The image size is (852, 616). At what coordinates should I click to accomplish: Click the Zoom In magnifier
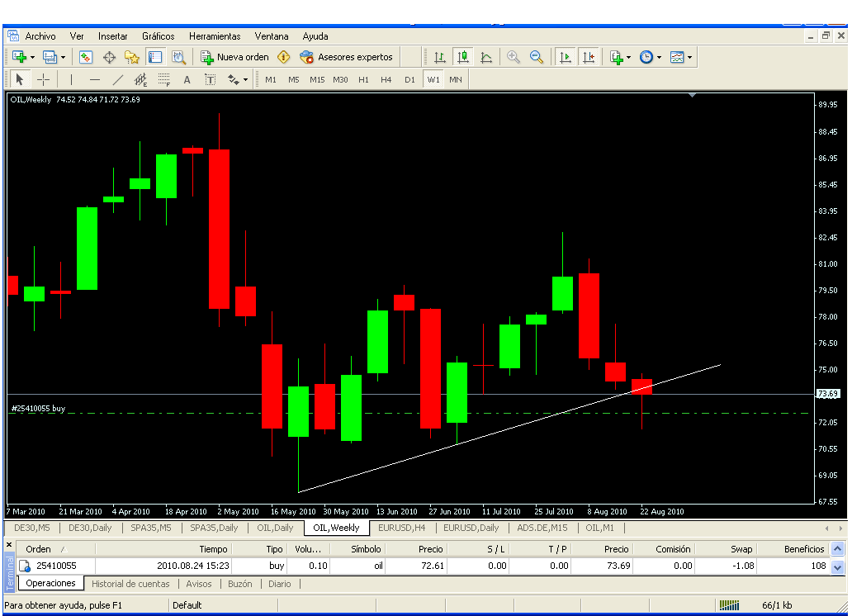coord(513,56)
